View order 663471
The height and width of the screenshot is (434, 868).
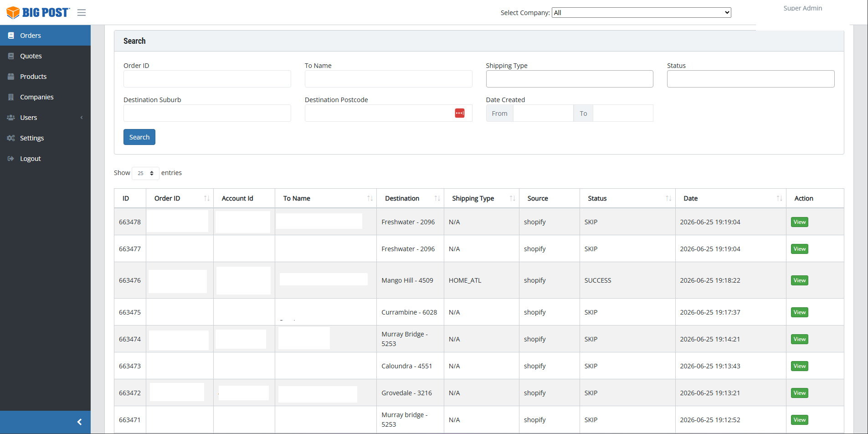[x=799, y=420]
